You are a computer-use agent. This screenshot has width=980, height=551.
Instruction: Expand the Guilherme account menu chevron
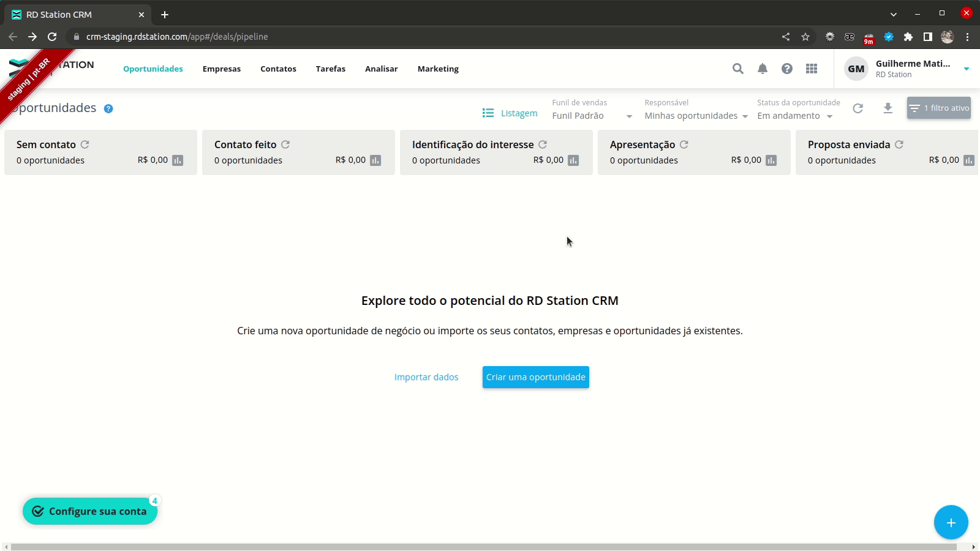click(x=966, y=69)
